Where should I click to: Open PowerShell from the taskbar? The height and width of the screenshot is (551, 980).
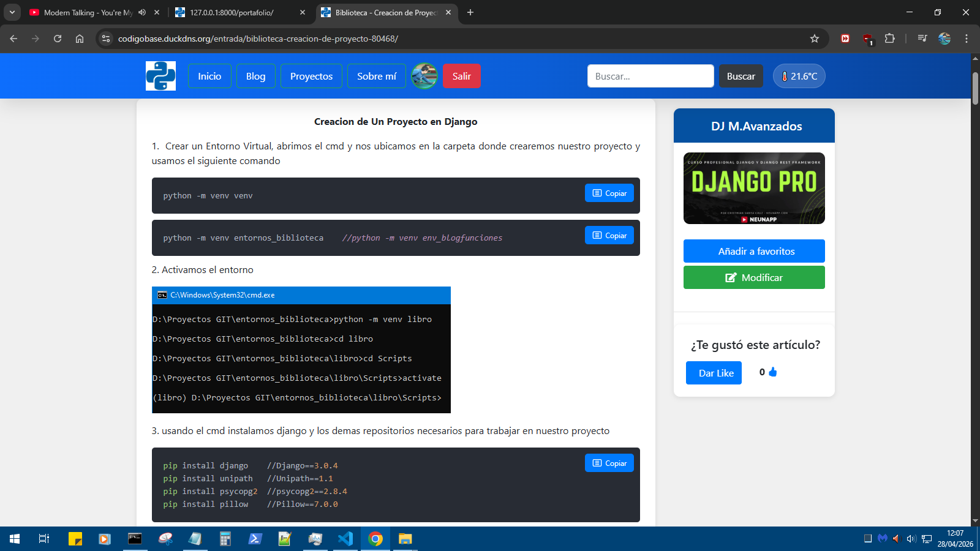[255, 539]
